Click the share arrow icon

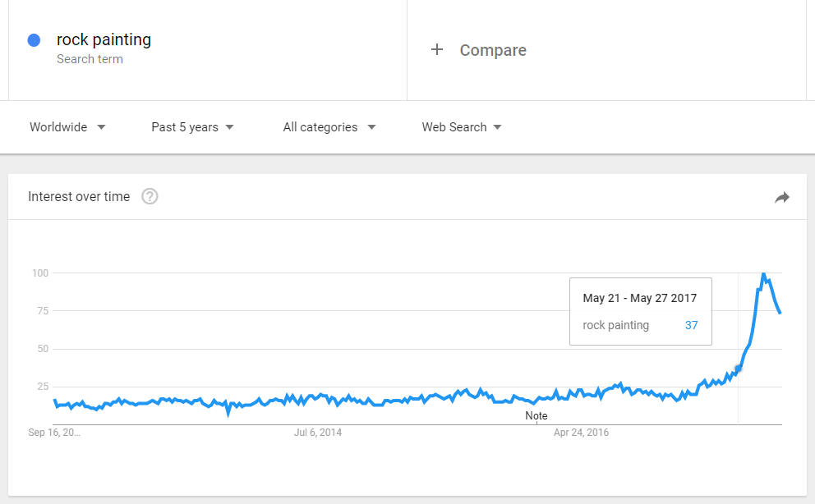click(x=782, y=197)
